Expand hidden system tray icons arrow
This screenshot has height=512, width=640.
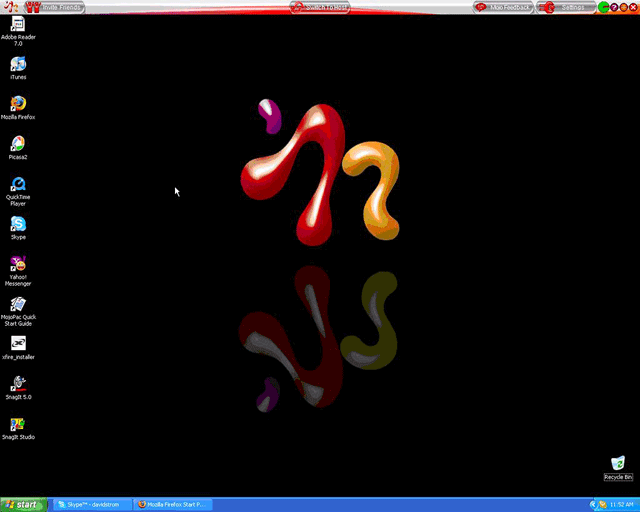(x=593, y=505)
